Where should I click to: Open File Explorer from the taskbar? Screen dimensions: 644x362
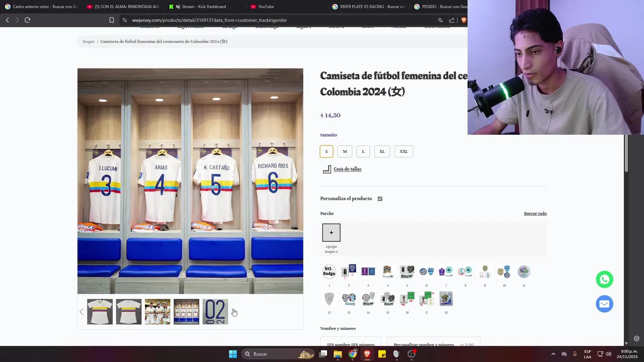338,354
